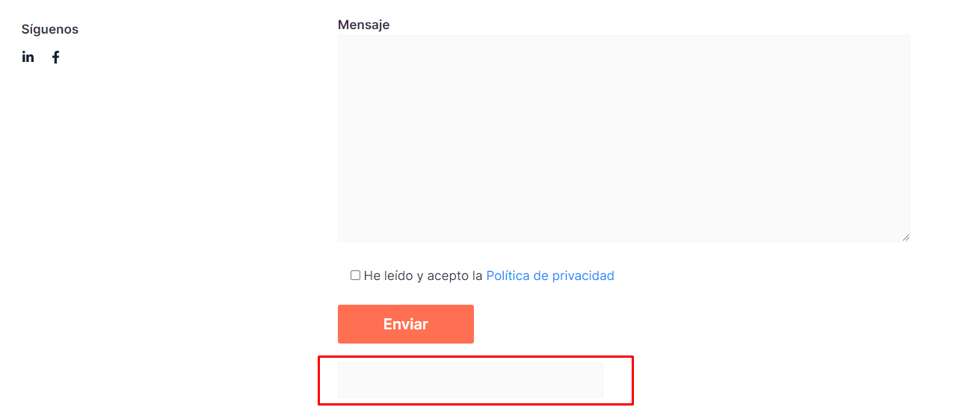Click the Síguenos heading text
Viewport: 980px width, 410px height.
pos(50,29)
